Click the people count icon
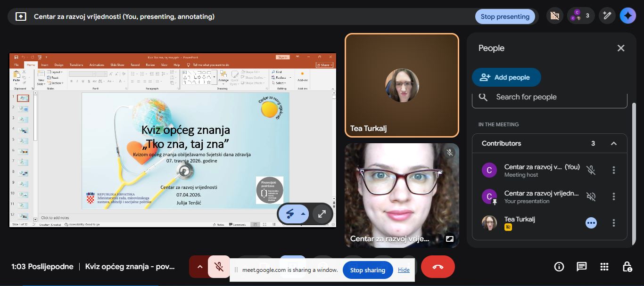This screenshot has height=286, width=644. [581, 16]
